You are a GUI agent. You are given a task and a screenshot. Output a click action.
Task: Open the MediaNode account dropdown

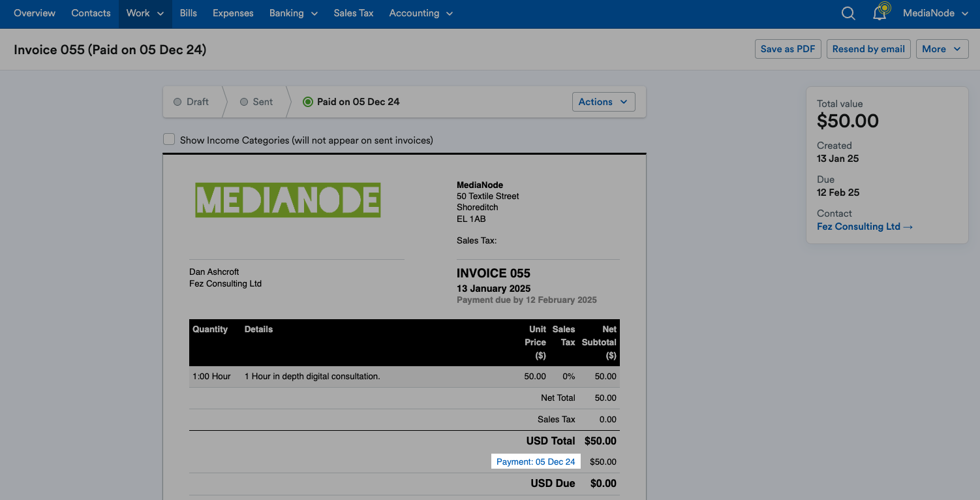pyautogui.click(x=935, y=13)
